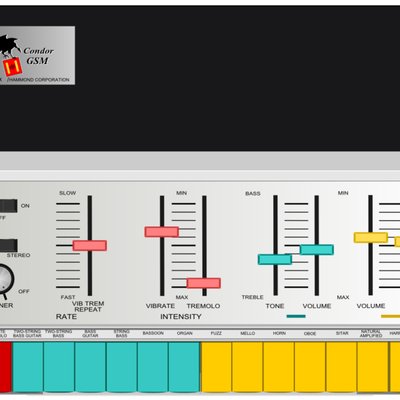400x400 pixels.
Task: Click the INTENSITY section label
Action: 181,316
